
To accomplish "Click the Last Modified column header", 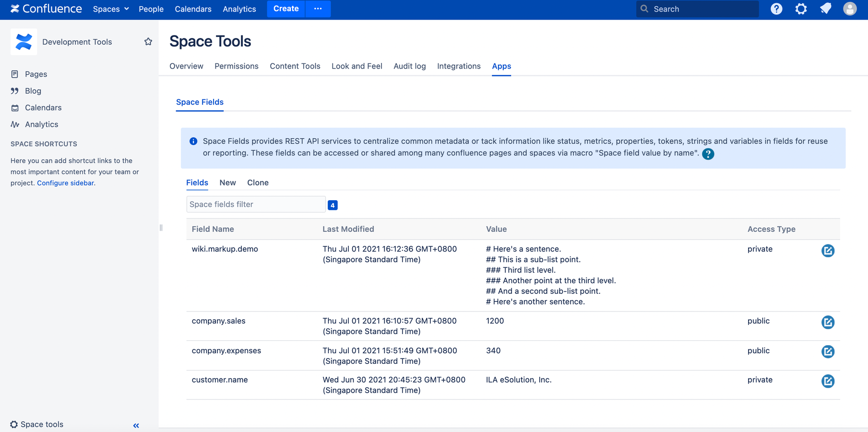I will click(x=348, y=229).
